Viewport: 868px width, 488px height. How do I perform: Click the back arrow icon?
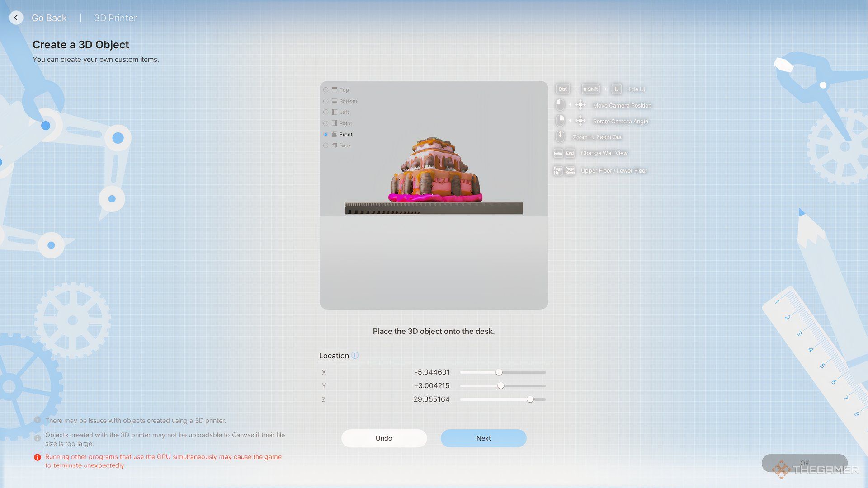(16, 18)
